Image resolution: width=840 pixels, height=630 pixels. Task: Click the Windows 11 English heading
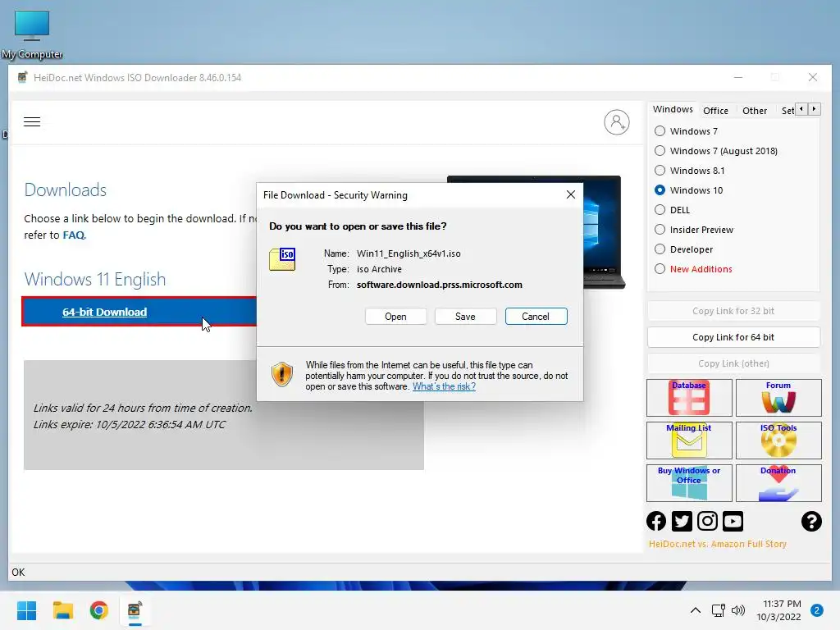(95, 279)
